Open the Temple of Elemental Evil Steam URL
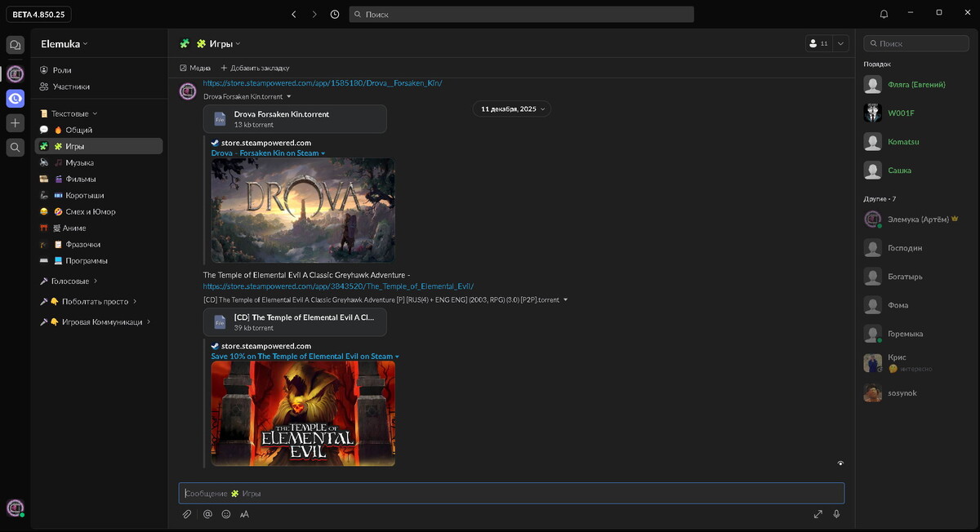 [x=338, y=286]
